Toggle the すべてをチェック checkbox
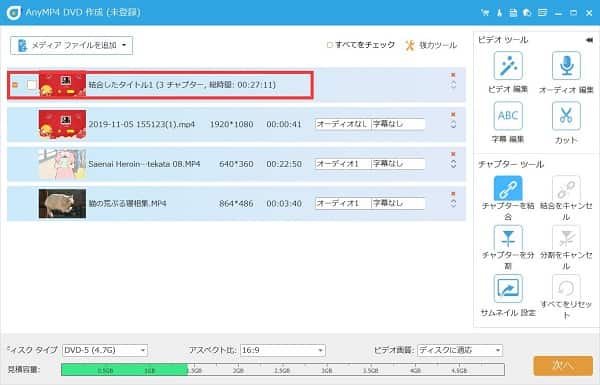600x385 pixels. [x=329, y=45]
